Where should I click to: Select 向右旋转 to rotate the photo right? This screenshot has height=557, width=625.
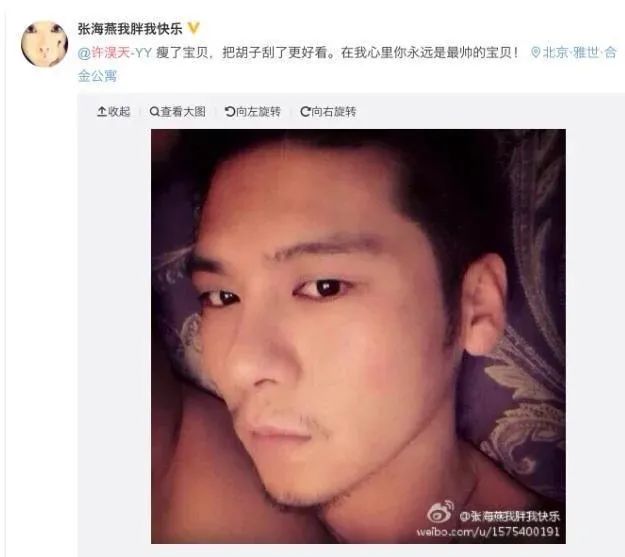(x=334, y=112)
